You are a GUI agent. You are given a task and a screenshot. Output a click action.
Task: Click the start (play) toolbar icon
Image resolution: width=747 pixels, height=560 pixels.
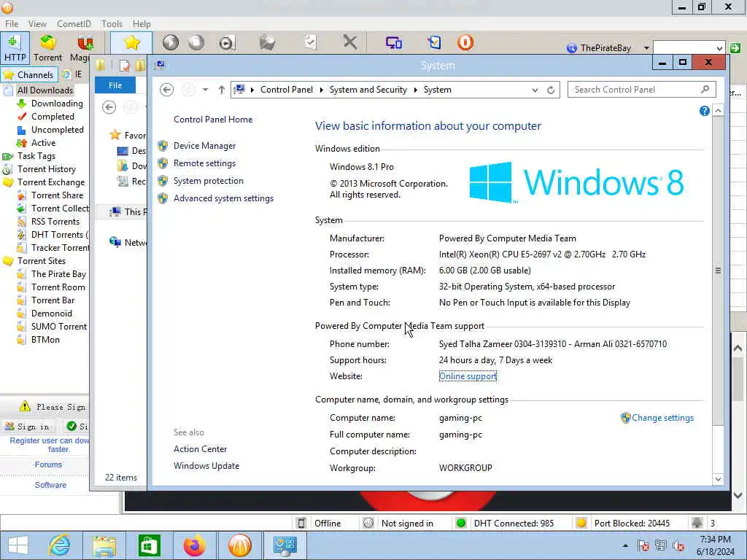(x=171, y=43)
